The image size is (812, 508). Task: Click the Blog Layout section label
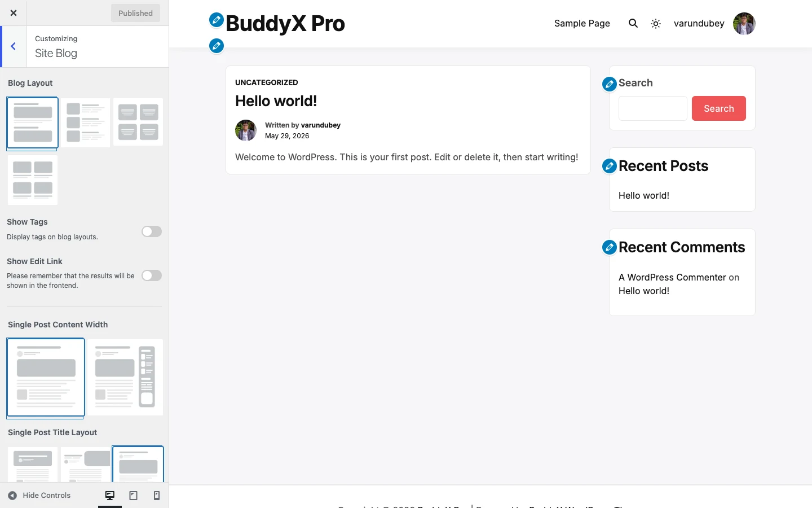pyautogui.click(x=30, y=83)
